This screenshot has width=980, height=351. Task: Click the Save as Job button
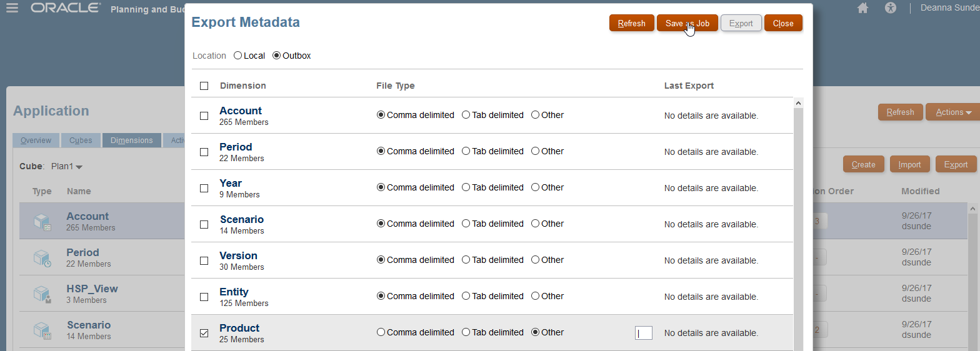pyautogui.click(x=687, y=23)
